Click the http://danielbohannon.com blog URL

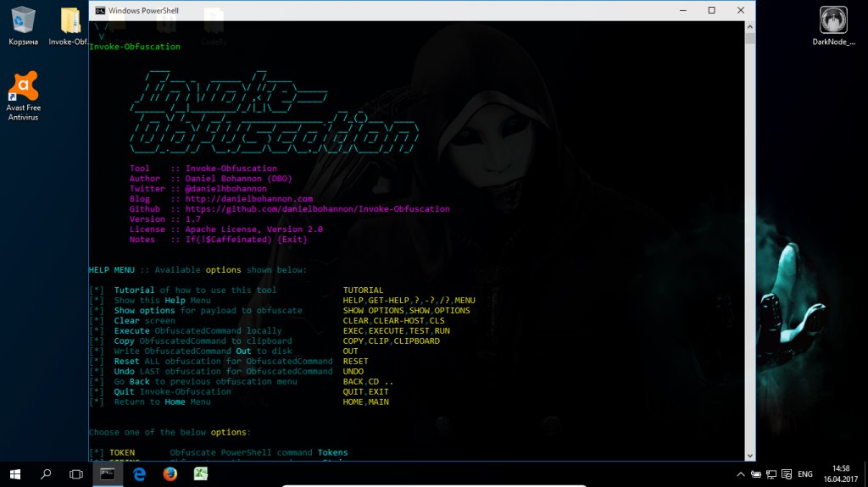[x=249, y=199]
